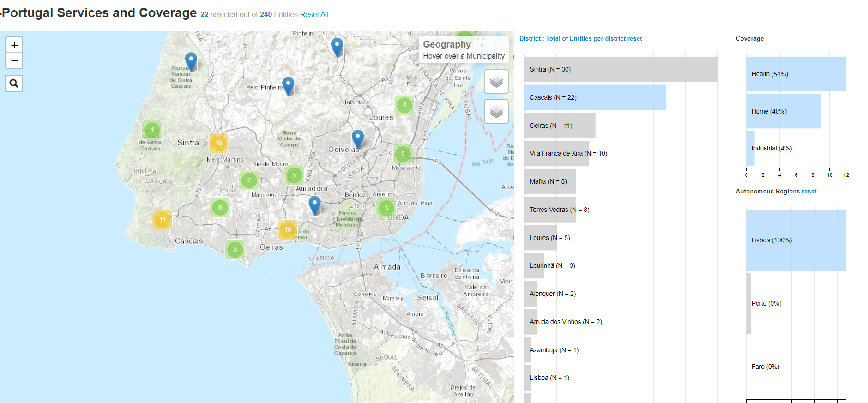Filter coverage by Home (40%) bar
The image size is (868, 403).
tap(784, 111)
